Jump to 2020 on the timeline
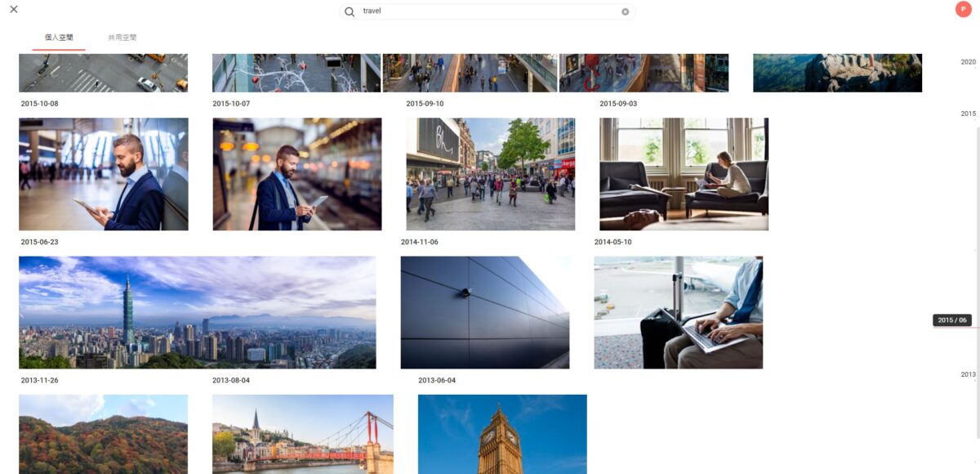This screenshot has width=980, height=474. tap(968, 62)
